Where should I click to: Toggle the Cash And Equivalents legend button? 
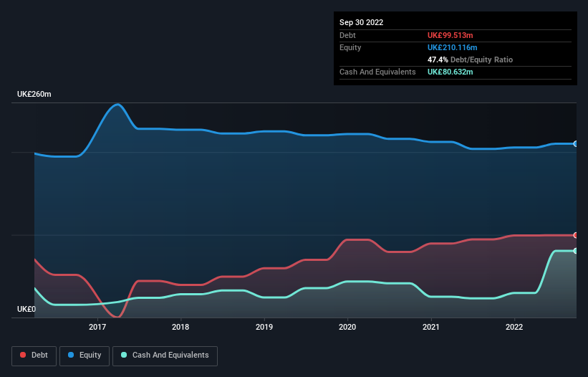pyautogui.click(x=165, y=355)
